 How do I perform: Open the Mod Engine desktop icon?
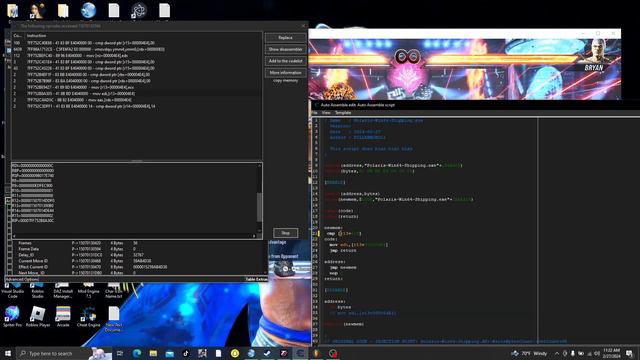coord(88,290)
